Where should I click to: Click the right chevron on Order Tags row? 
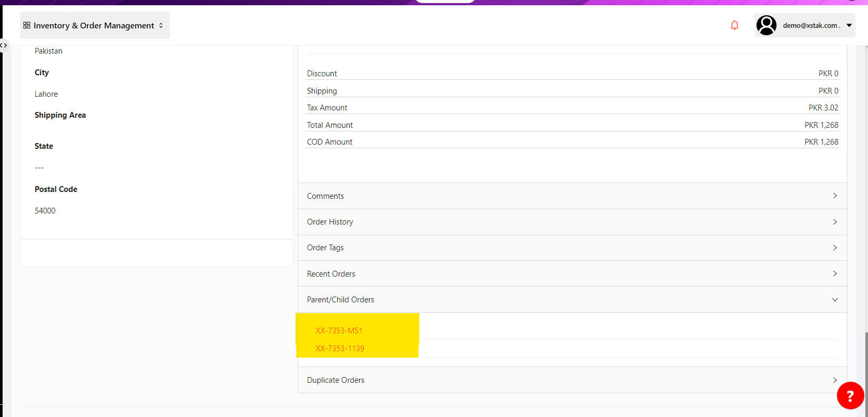[834, 248]
